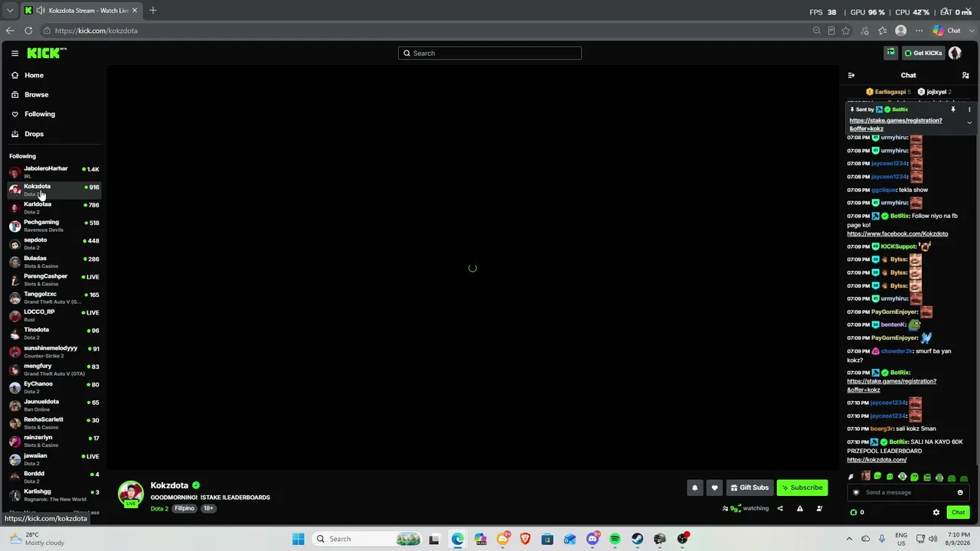Click the 18+ tag under stream title
The width and height of the screenshot is (980, 551).
[x=208, y=508]
